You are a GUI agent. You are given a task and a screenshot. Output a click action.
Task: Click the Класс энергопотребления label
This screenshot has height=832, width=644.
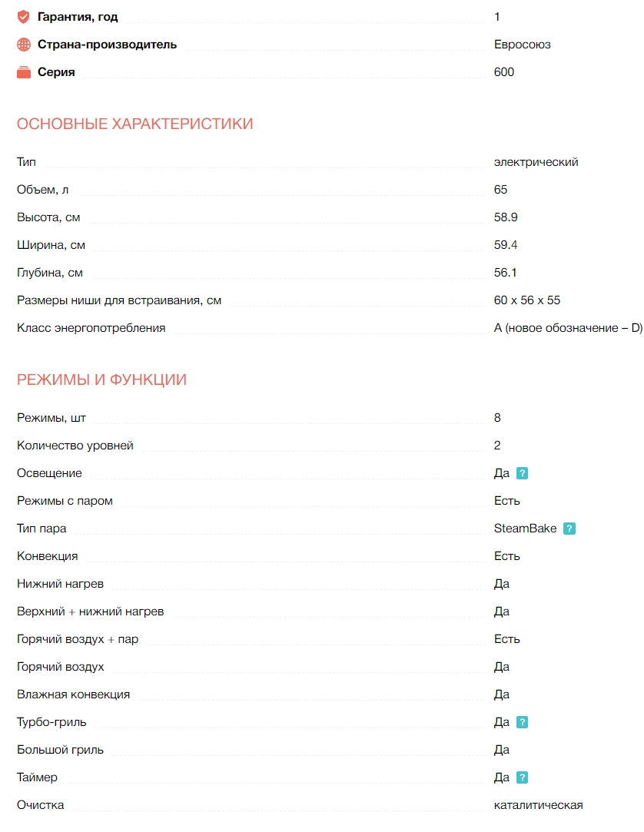pyautogui.click(x=91, y=328)
